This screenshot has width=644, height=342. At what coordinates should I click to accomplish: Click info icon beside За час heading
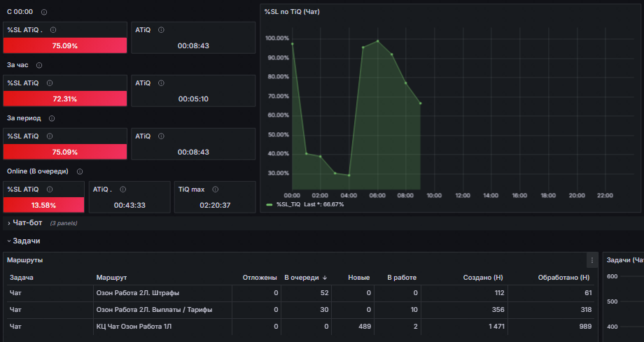tap(39, 65)
